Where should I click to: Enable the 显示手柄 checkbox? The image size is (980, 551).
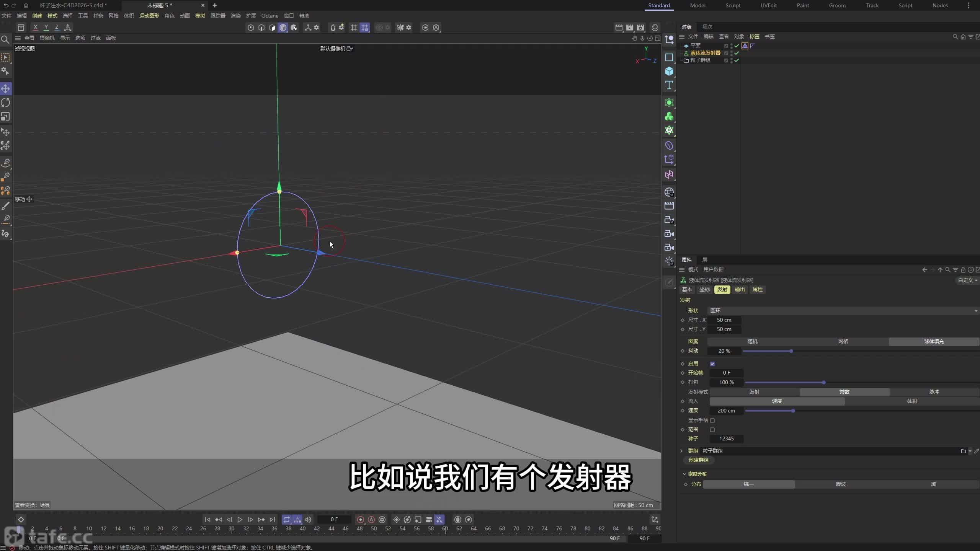(x=713, y=420)
